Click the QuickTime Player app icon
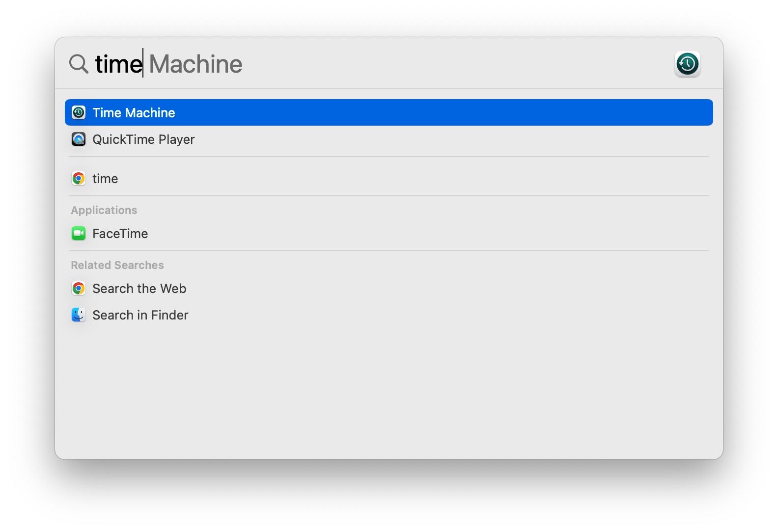 click(x=79, y=139)
